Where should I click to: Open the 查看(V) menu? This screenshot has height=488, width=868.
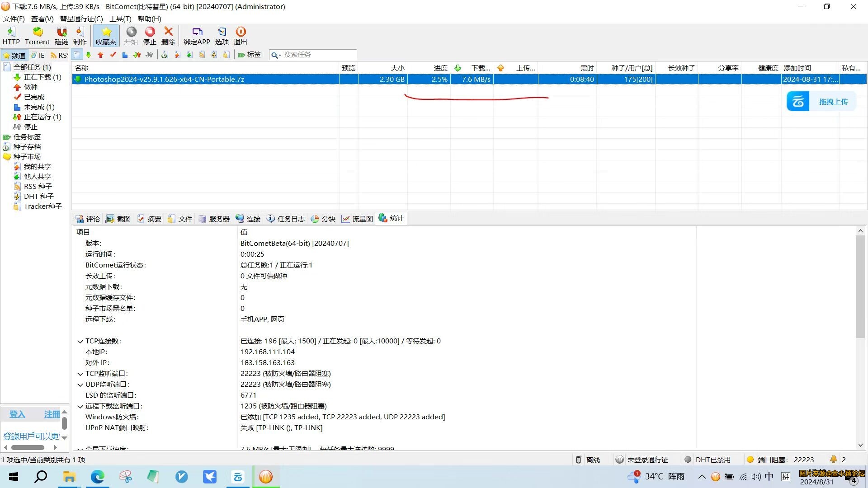[42, 19]
